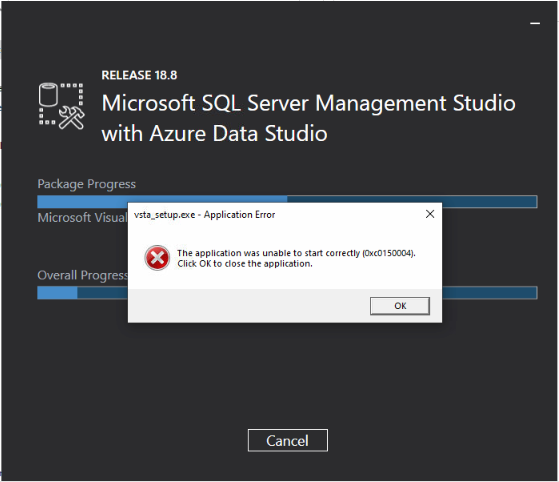Viewport: 559px width, 482px height.
Task: Click the filled part of Overall Progress bar
Action: [57, 293]
